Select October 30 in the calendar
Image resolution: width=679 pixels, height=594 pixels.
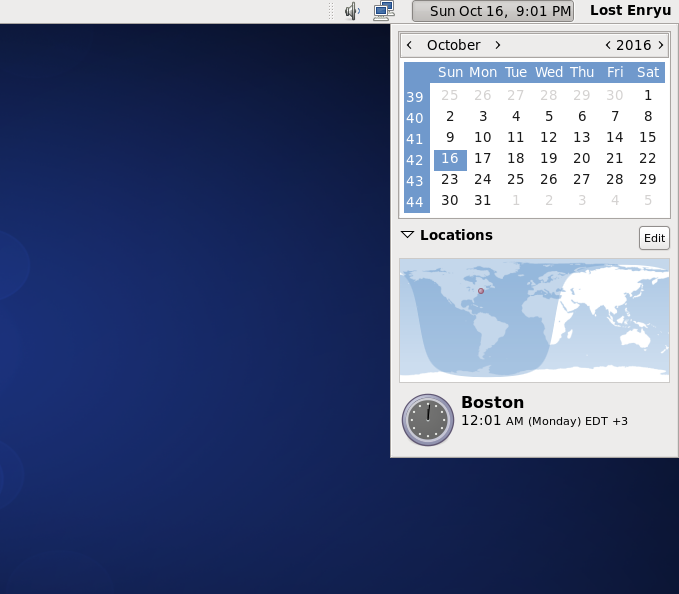[450, 200]
